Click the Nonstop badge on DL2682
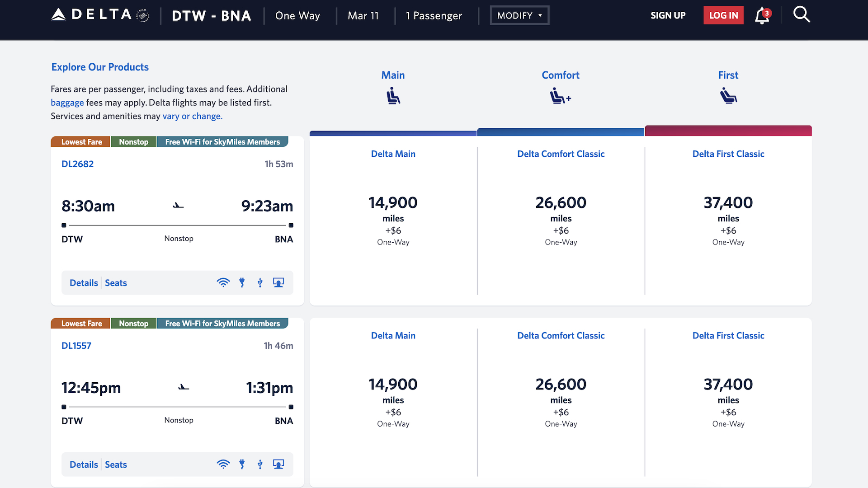 pyautogui.click(x=134, y=142)
